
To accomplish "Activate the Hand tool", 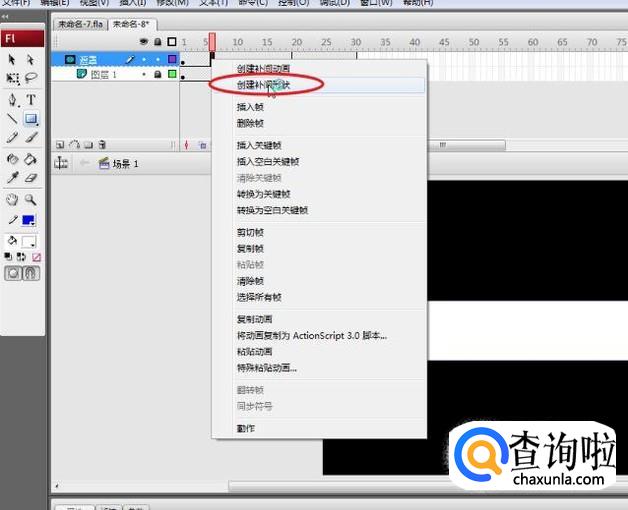I will 12,199.
